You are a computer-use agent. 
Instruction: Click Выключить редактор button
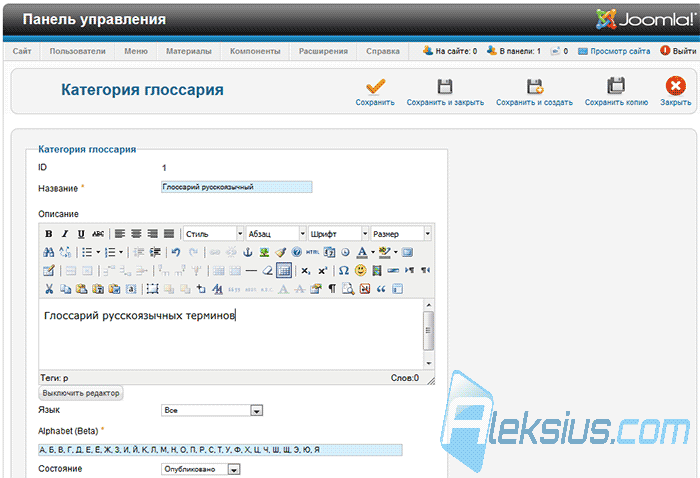(x=81, y=393)
